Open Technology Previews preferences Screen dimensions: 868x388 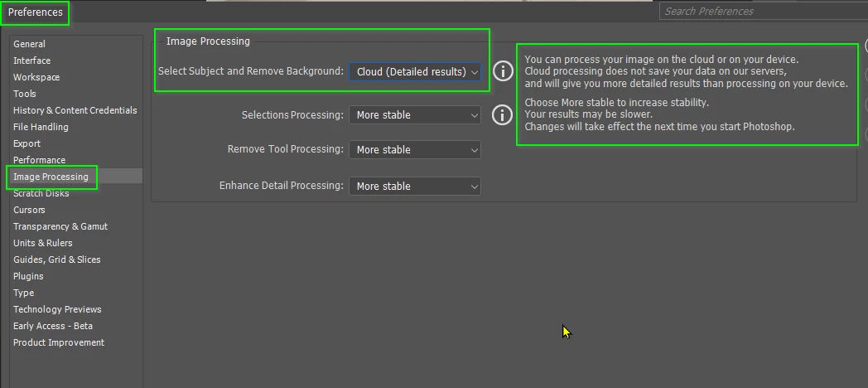point(57,310)
